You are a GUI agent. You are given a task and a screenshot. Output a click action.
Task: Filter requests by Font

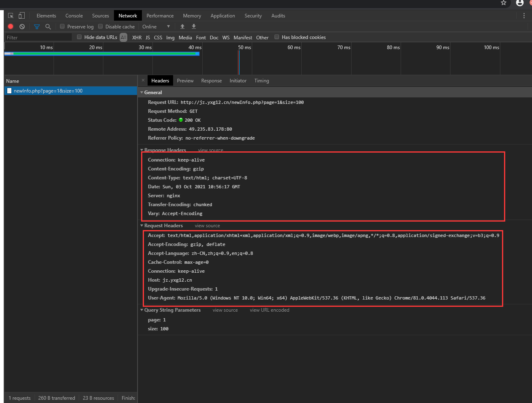click(201, 37)
